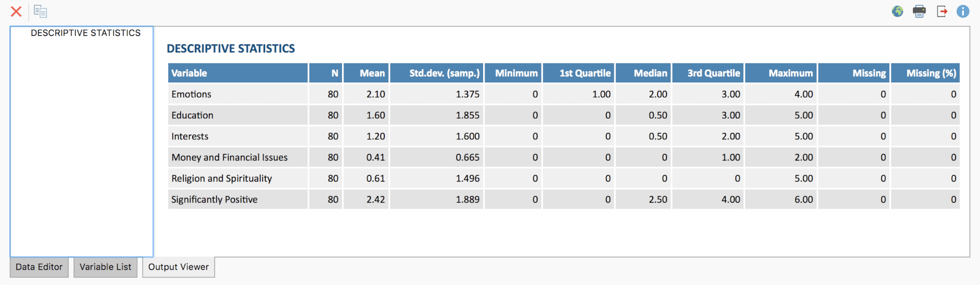The height and width of the screenshot is (285, 980).
Task: Click the Significantly Positive 3rd quartile 4.00
Action: coord(731,200)
